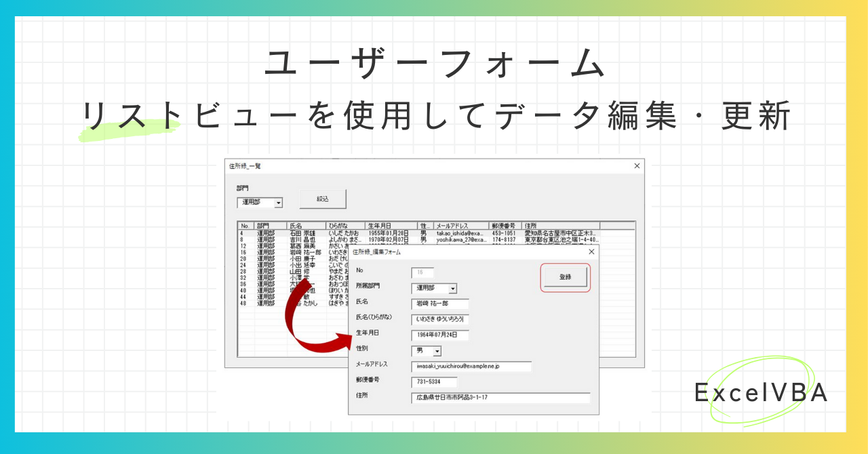Click the No. column header
Viewport: 868px width, 454px height.
(243, 225)
